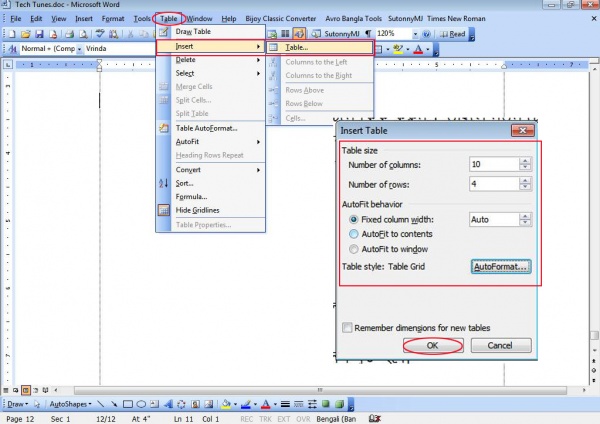Click the Number of columns field
600x424 pixels.
tap(494, 164)
